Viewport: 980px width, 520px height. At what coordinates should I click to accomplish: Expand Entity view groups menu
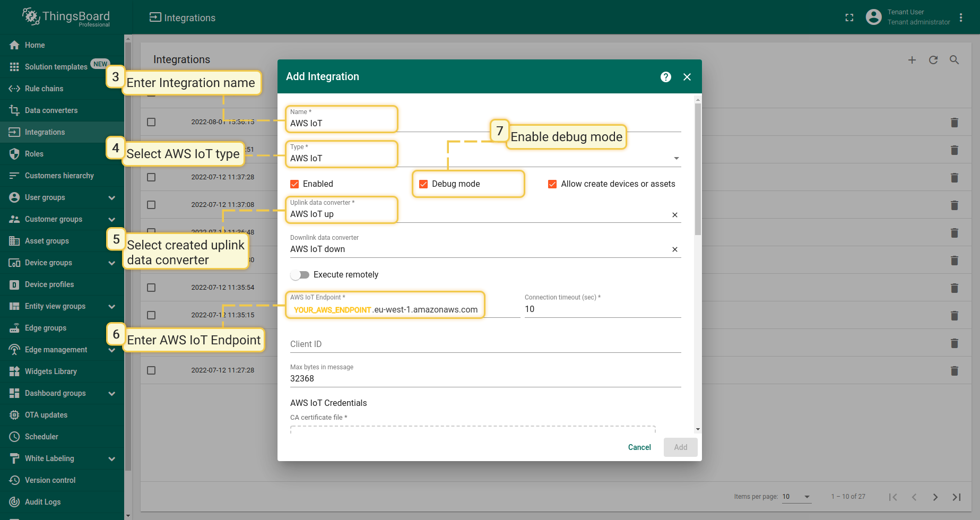click(112, 307)
